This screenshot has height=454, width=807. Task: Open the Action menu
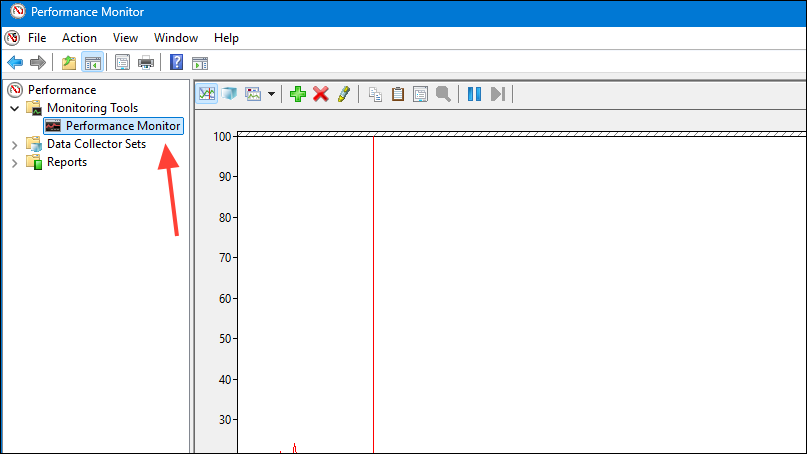[79, 38]
